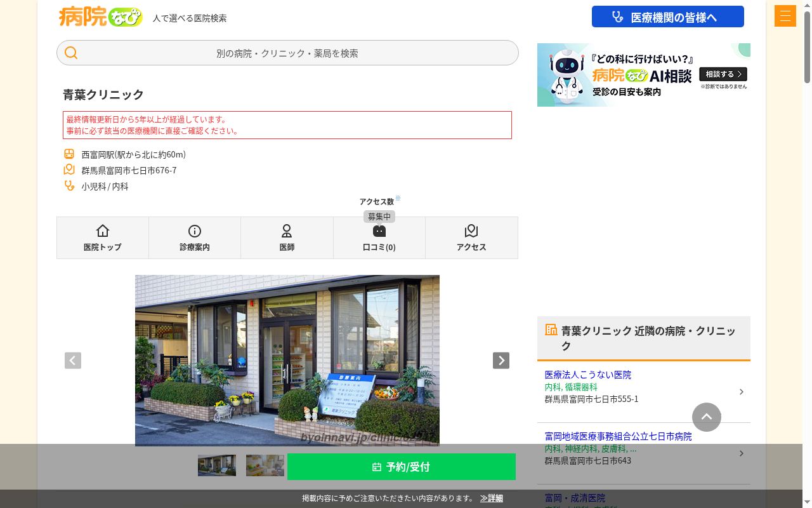Click the search field 別の病院・クリニック・薬局を検索

click(x=287, y=53)
